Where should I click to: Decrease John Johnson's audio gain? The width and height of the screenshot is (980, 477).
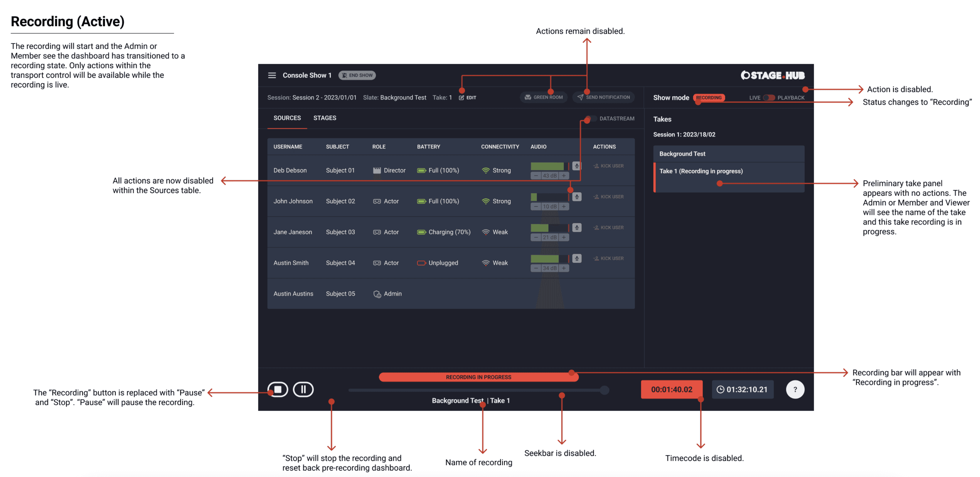[x=536, y=207]
